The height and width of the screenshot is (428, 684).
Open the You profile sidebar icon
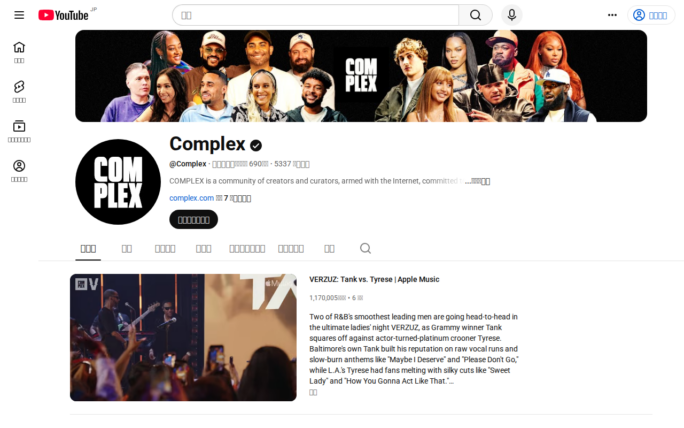pyautogui.click(x=19, y=171)
